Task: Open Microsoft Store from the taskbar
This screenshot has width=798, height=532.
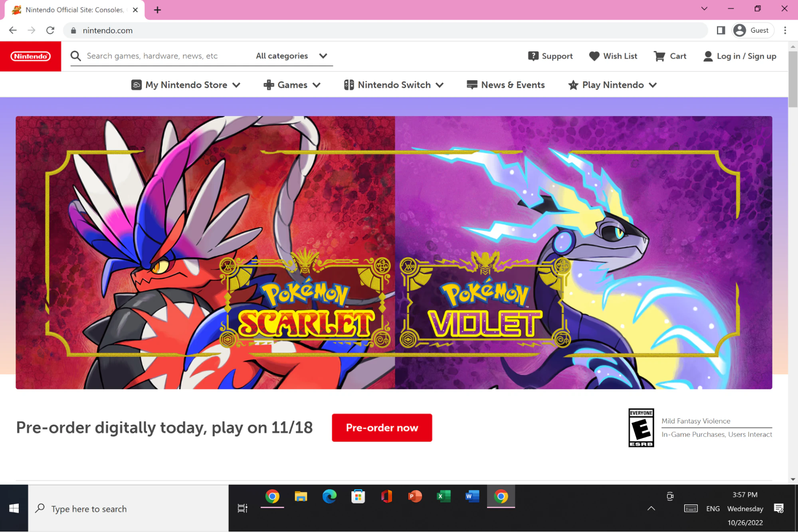Action: 358,496
